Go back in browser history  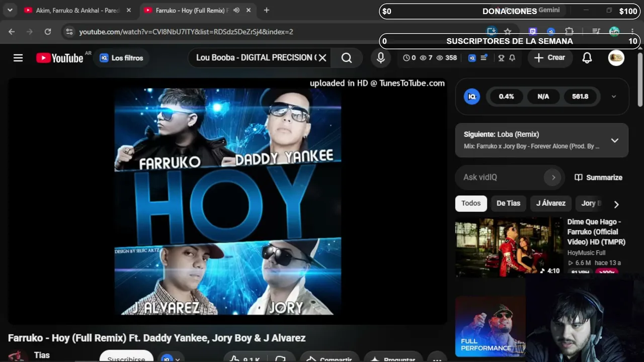click(12, 32)
